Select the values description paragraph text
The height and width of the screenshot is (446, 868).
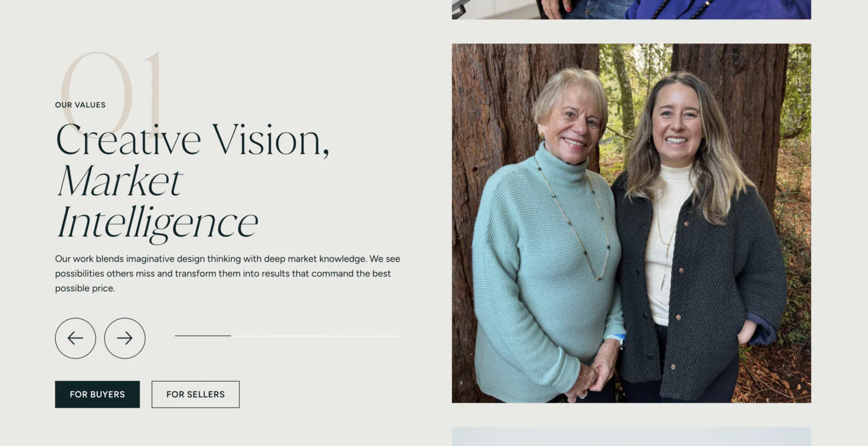[226, 273]
